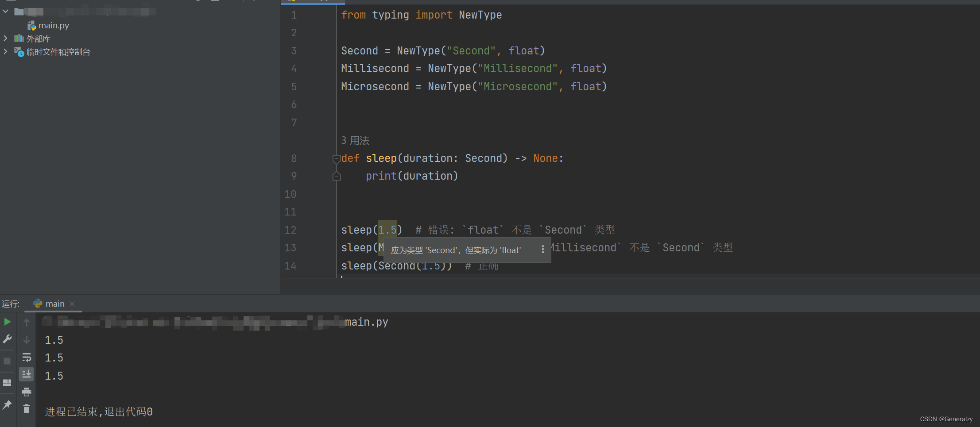Click NewType in the import statement
The image size is (980, 427).
coord(480,15)
